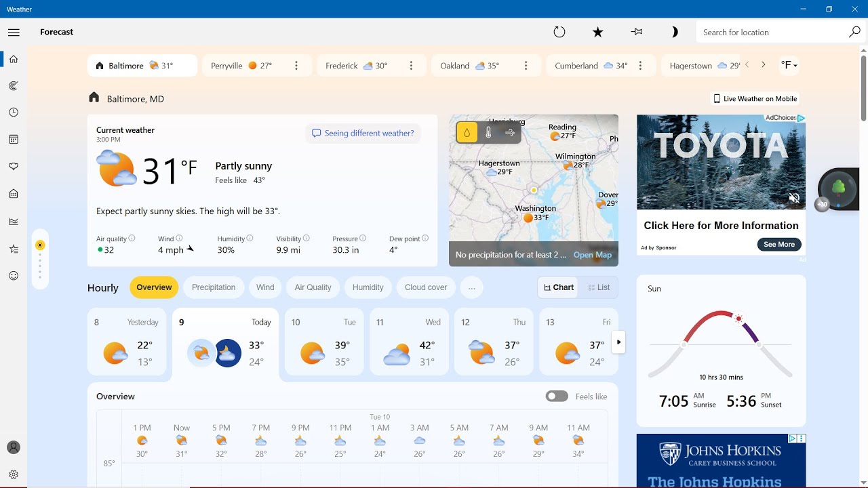Open options menu for Perryville
Screen dimensions: 868x488
click(x=296, y=66)
